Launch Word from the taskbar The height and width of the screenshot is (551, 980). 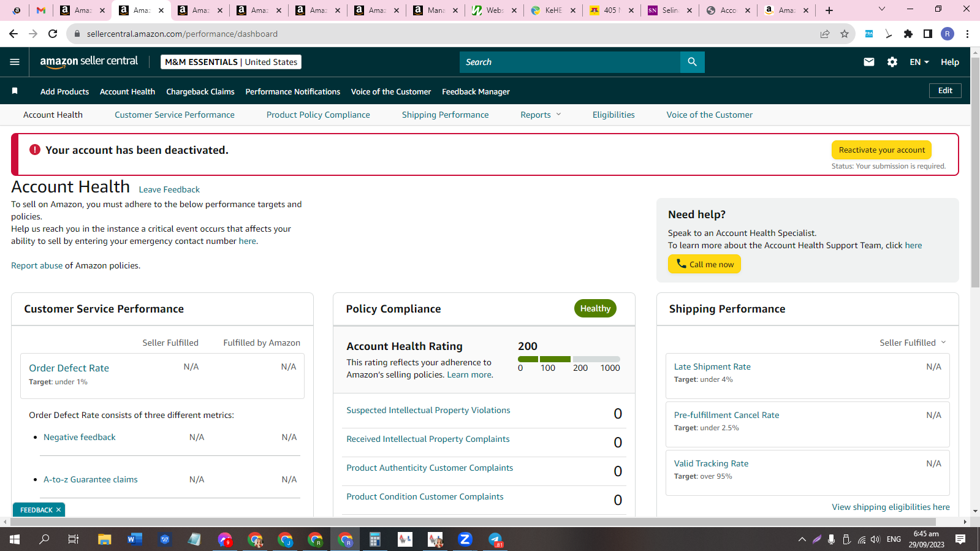tap(135, 539)
